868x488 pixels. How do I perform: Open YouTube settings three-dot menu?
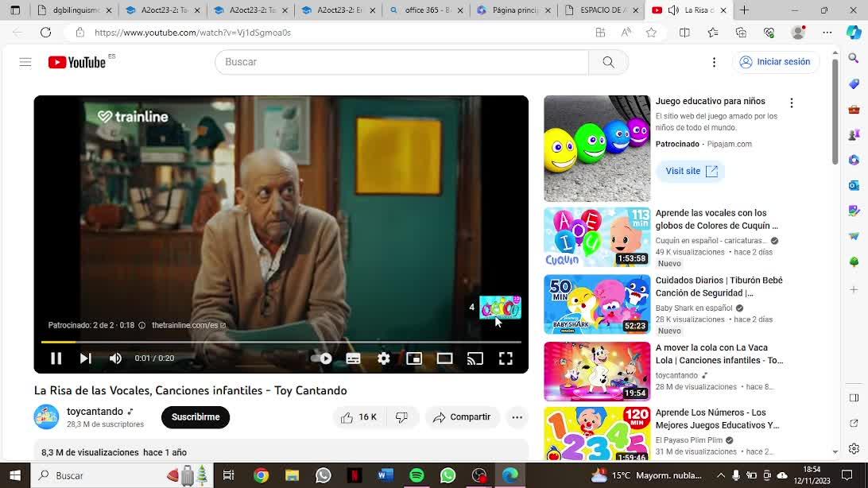[x=714, y=62]
